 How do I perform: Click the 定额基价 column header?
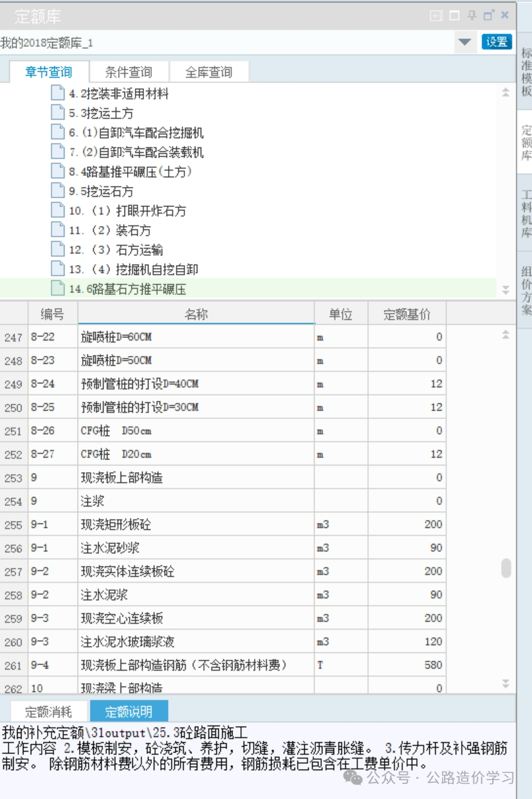pos(407,315)
